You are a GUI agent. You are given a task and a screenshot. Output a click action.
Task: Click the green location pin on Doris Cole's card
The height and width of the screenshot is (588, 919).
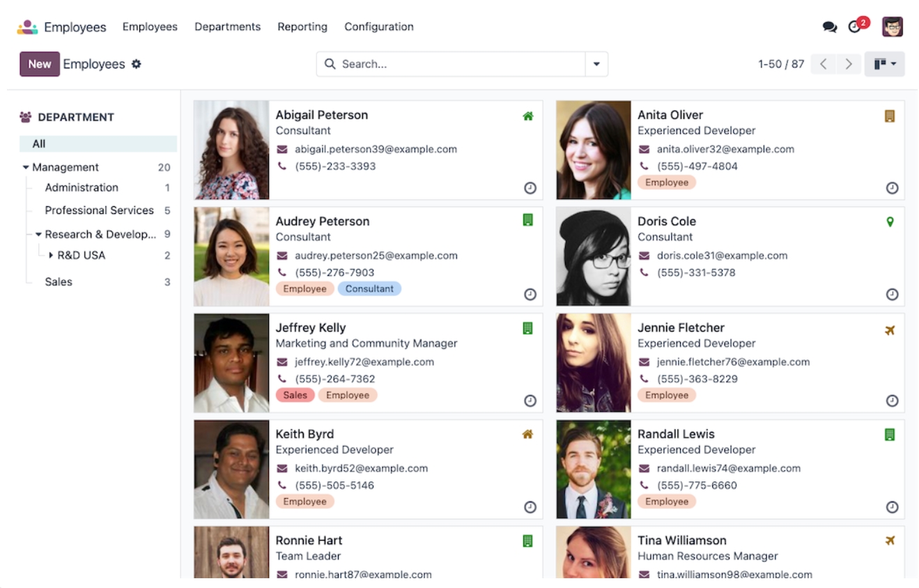click(x=890, y=220)
